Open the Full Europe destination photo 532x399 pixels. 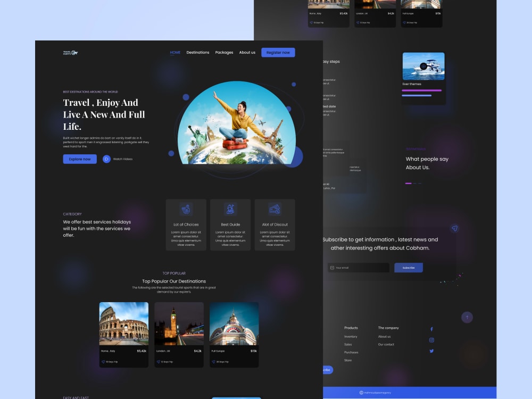tap(234, 323)
